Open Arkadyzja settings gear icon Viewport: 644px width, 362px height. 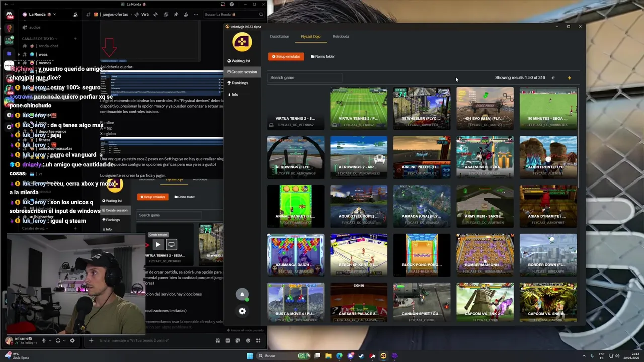coord(242,311)
